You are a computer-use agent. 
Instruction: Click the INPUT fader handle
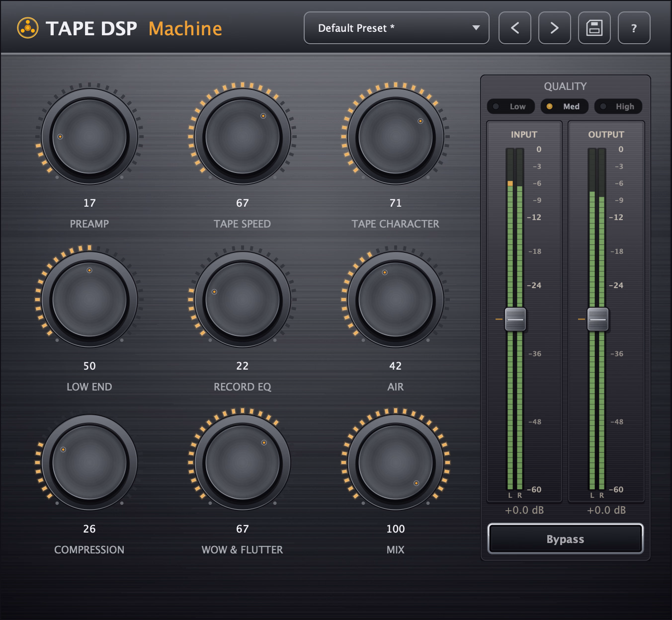(515, 319)
